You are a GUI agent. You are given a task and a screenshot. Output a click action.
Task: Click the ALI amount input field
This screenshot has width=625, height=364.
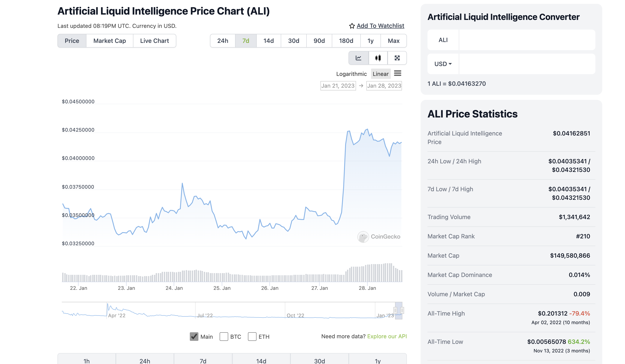pos(527,40)
